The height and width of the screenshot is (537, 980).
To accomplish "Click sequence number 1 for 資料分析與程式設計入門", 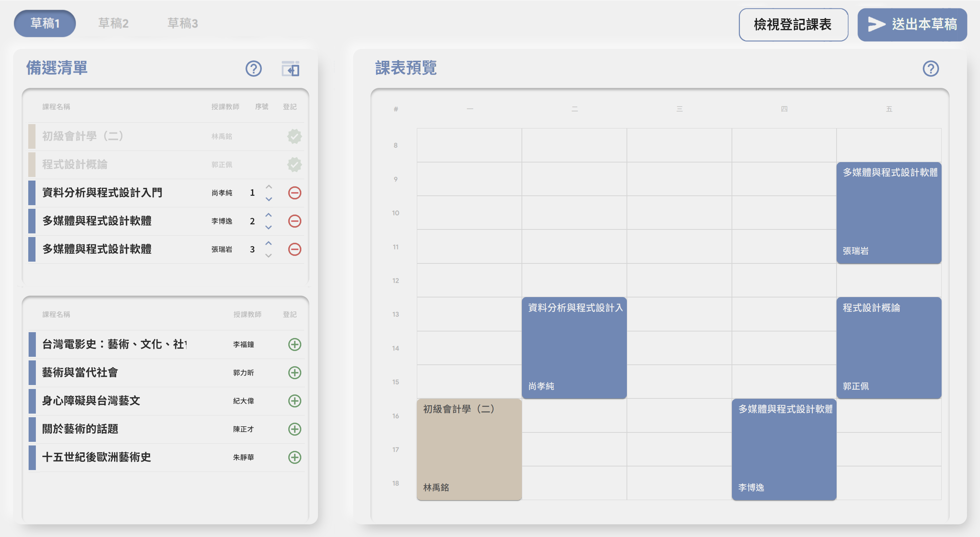I will (252, 193).
